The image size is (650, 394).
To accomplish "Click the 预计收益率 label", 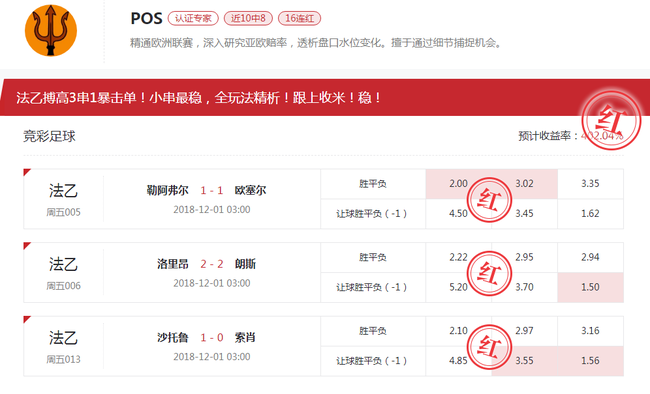I will (548, 136).
